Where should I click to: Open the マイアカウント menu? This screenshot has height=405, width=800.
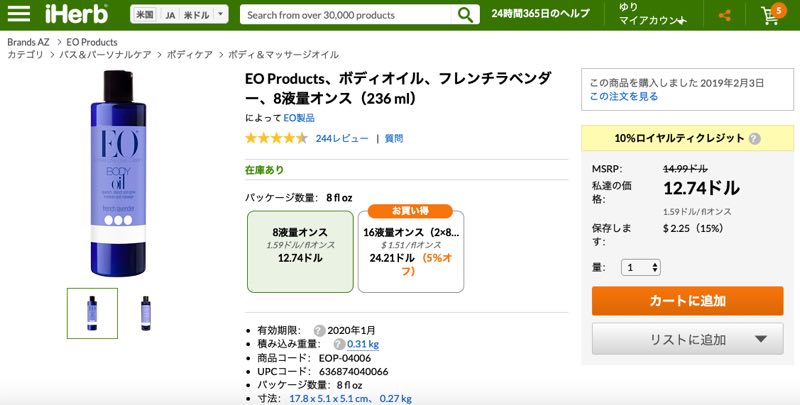tap(652, 21)
